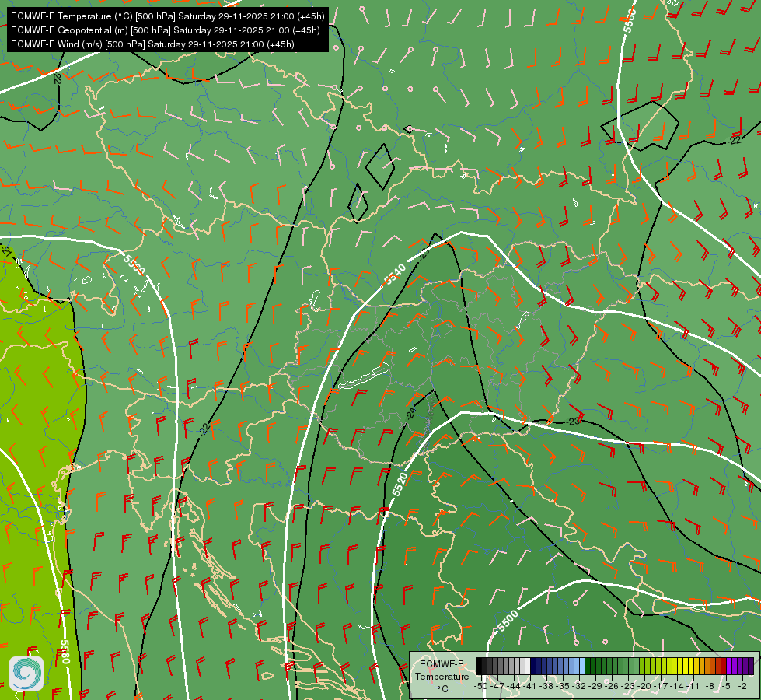Click the -35 label on the legend scale
Image resolution: width=761 pixels, height=700 pixels.
(563, 686)
